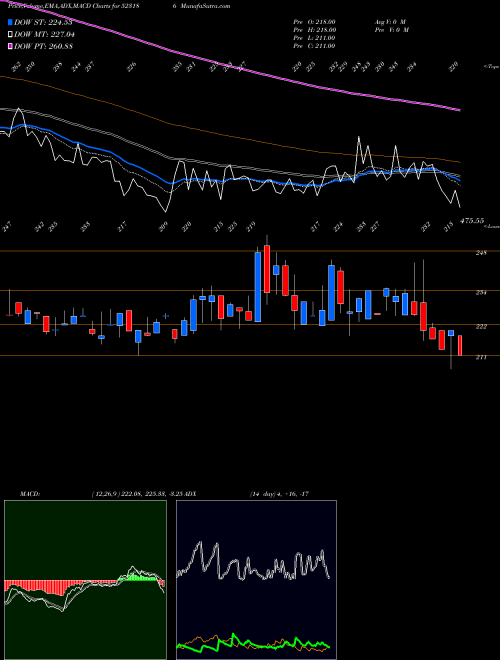This screenshot has width=500, height=660.
Task: Click the green histogram area in MACD panel
Action: click(139, 578)
